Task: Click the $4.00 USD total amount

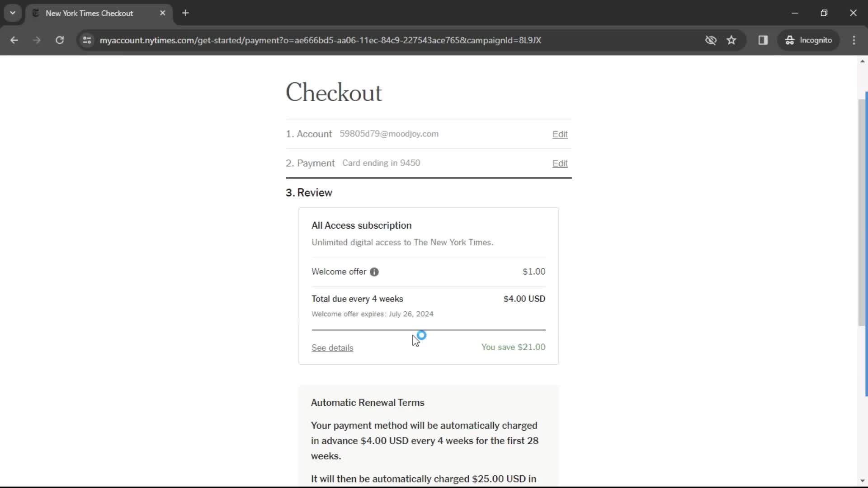Action: (x=524, y=299)
